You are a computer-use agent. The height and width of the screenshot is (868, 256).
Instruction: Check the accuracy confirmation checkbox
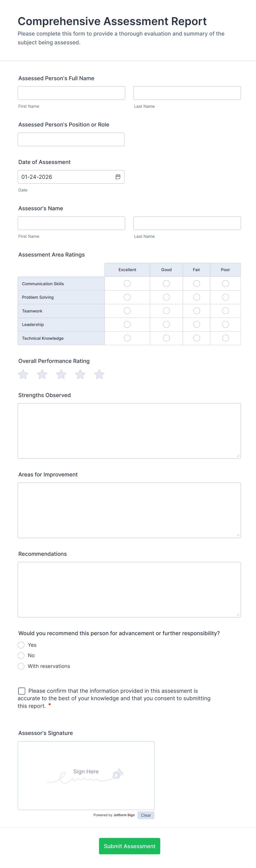point(21,691)
